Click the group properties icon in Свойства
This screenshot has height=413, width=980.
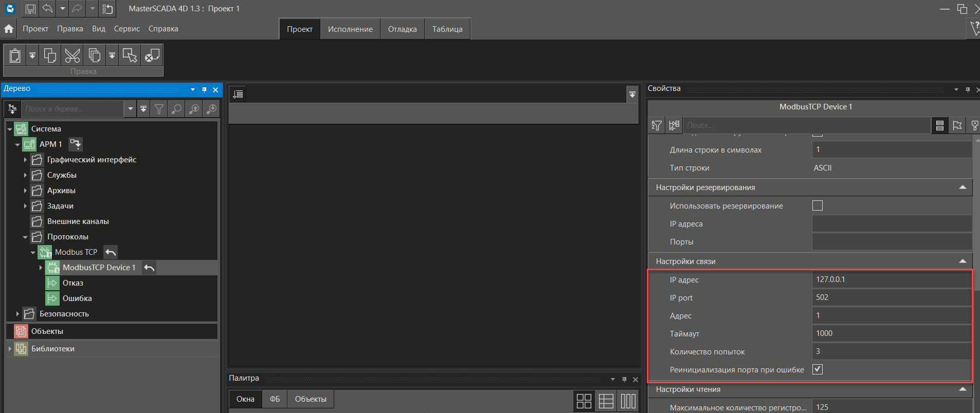674,125
